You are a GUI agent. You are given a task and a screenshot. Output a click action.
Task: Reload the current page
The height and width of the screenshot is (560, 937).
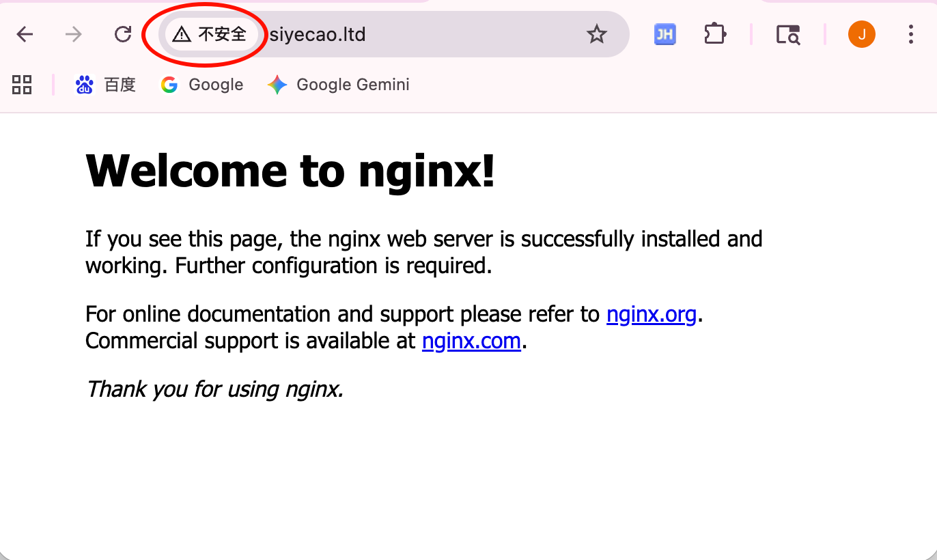click(123, 34)
